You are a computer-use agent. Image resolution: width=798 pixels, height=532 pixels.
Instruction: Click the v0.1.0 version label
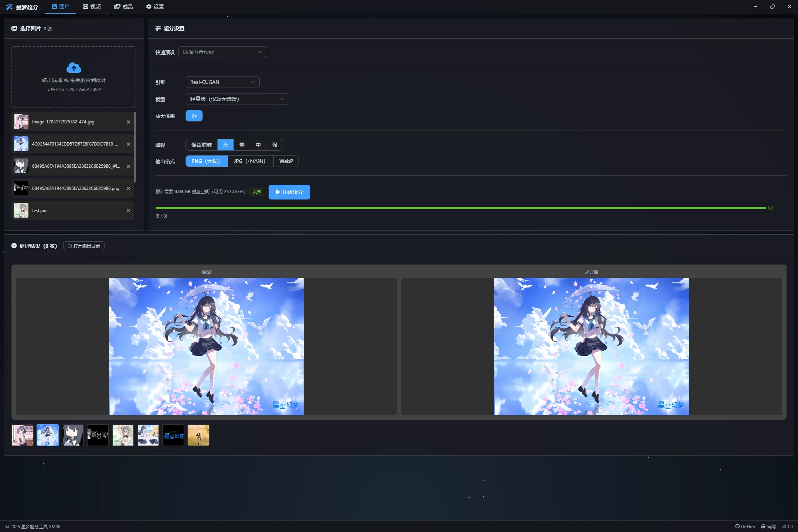click(x=787, y=526)
